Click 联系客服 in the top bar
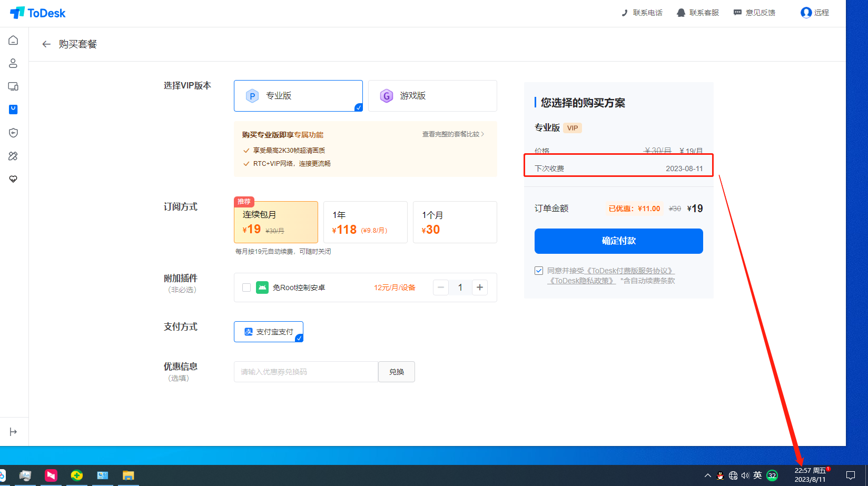Viewport: 868px width, 486px height. pyautogui.click(x=698, y=13)
